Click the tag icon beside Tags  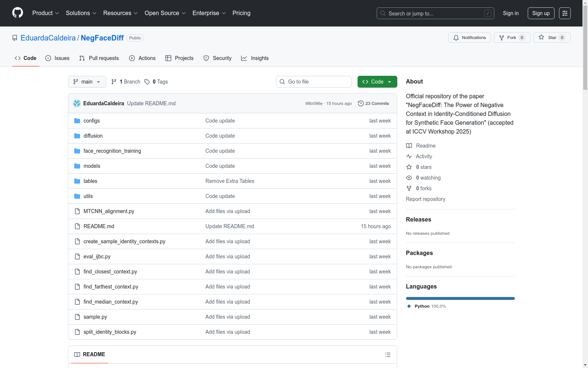tap(147, 82)
